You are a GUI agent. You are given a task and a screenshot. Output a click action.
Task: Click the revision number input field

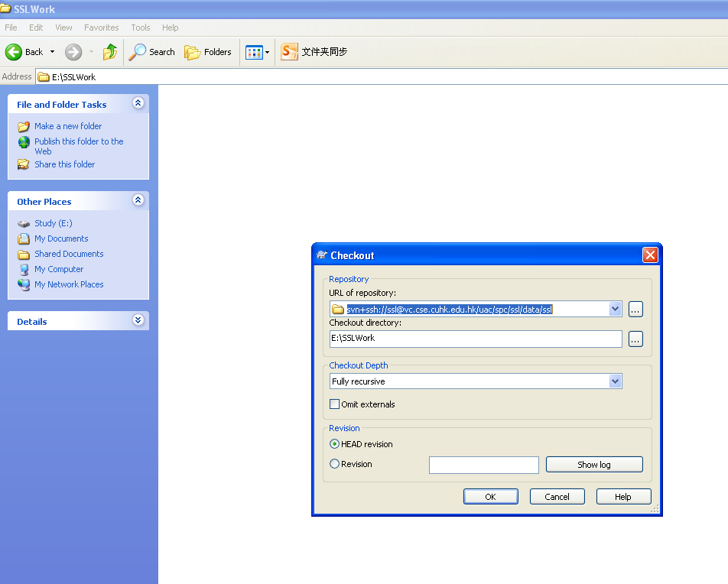(484, 465)
